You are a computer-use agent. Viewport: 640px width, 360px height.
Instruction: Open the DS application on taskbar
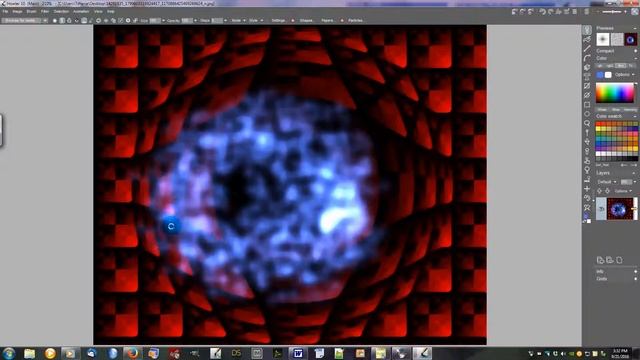236,353
